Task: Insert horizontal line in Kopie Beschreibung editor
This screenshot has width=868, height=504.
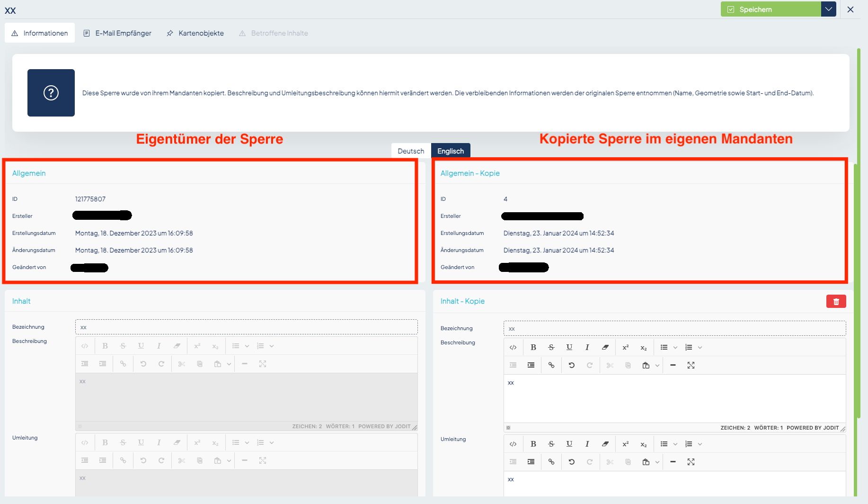Action: click(673, 365)
